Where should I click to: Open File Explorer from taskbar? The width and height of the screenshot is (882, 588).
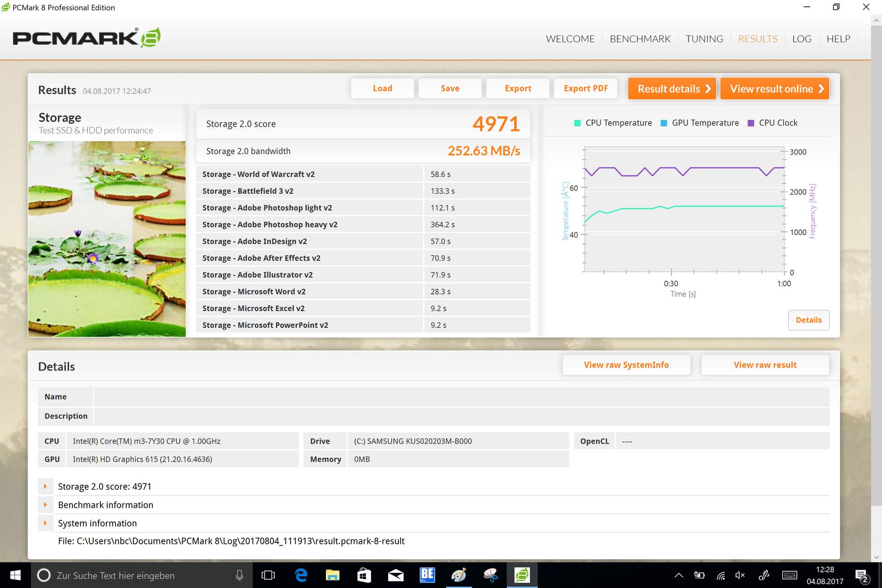click(x=333, y=575)
